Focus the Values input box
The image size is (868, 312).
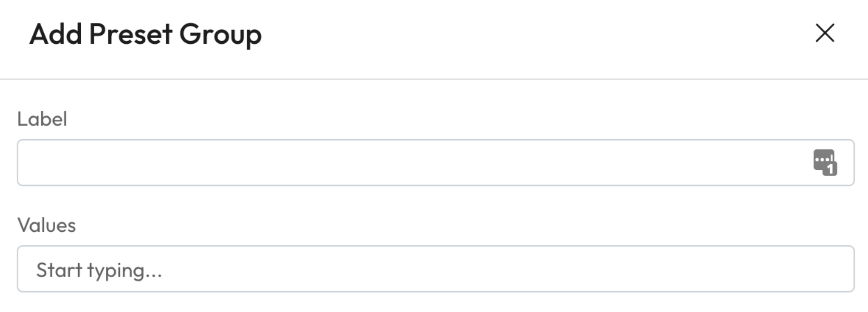click(436, 269)
